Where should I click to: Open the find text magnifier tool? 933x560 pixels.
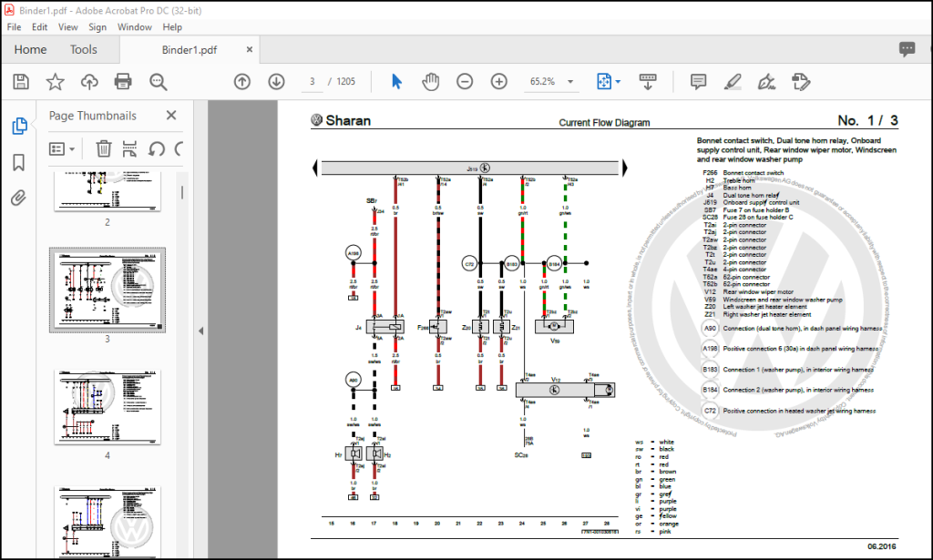coord(159,81)
